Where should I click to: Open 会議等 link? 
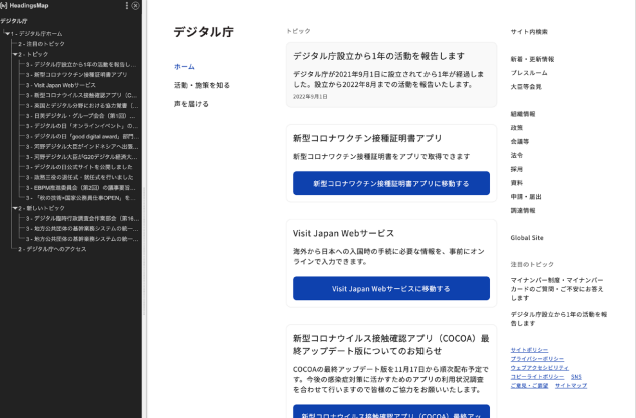520,141
